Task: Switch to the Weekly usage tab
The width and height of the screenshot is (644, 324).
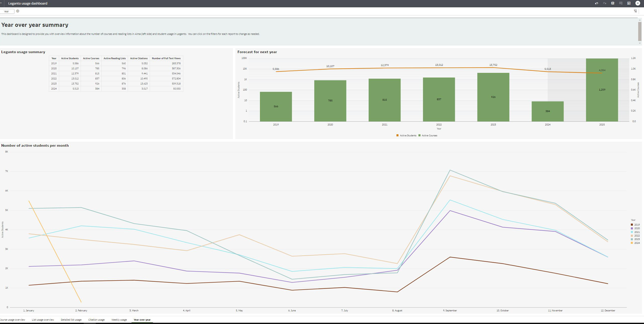Action: coord(119,320)
